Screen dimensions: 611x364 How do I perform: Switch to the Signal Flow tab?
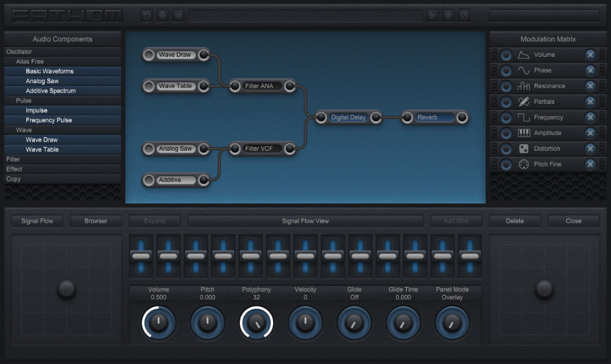[37, 220]
